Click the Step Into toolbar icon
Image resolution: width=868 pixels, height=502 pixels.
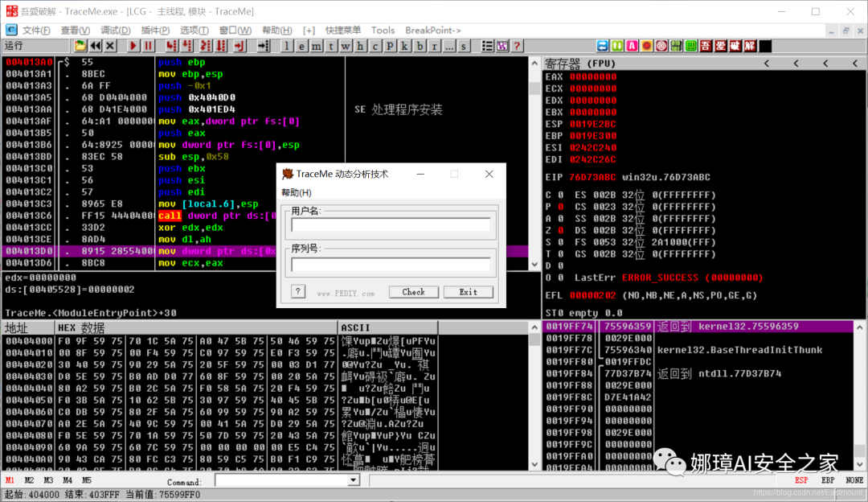pos(172,46)
